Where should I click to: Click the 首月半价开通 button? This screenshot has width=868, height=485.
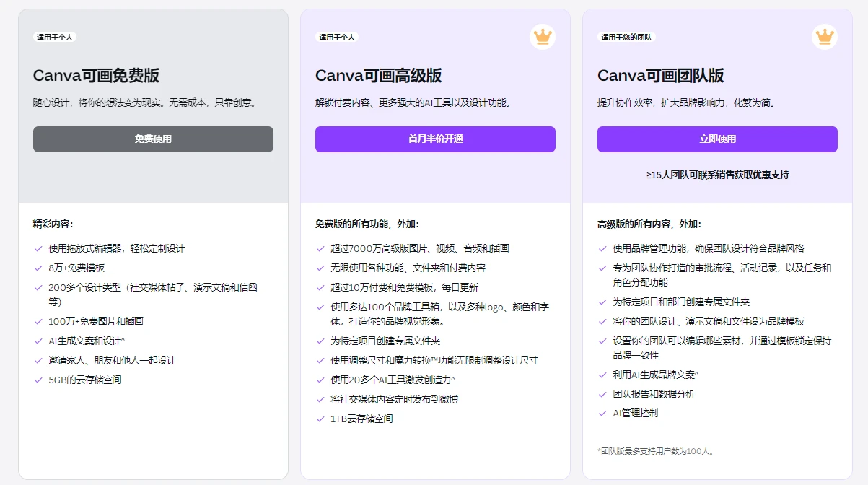click(435, 139)
